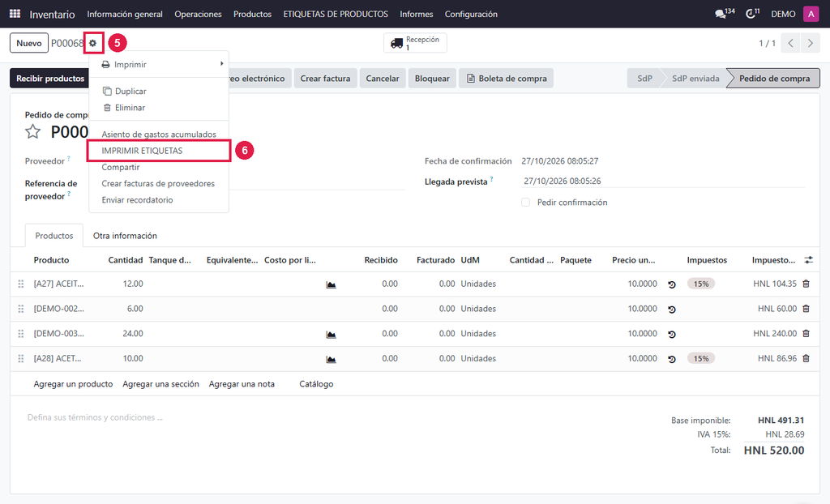The height and width of the screenshot is (504, 830).
Task: Open forecast chart icon on [A28] ACET row
Action: [331, 359]
